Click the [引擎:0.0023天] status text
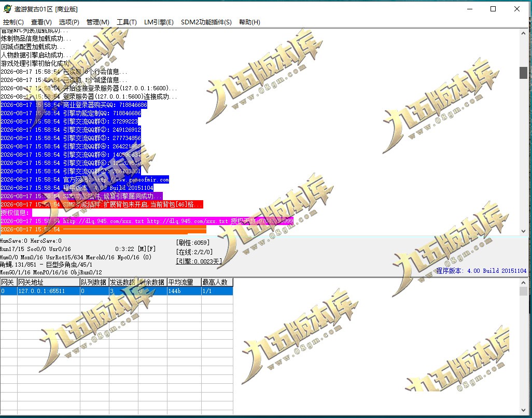532x418 pixels. 199,261
